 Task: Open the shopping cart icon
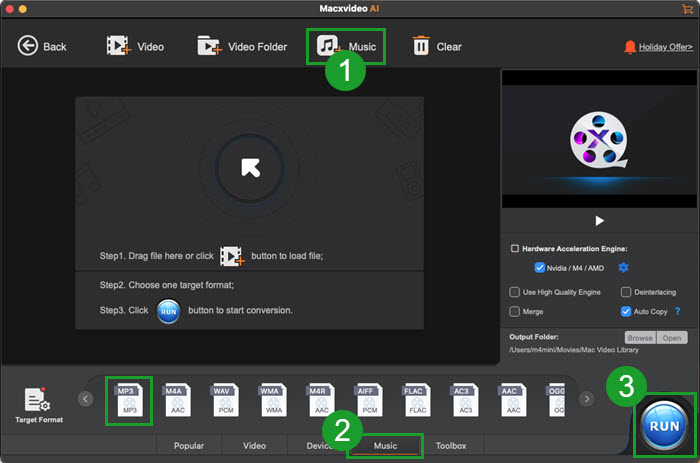pyautogui.click(x=688, y=8)
